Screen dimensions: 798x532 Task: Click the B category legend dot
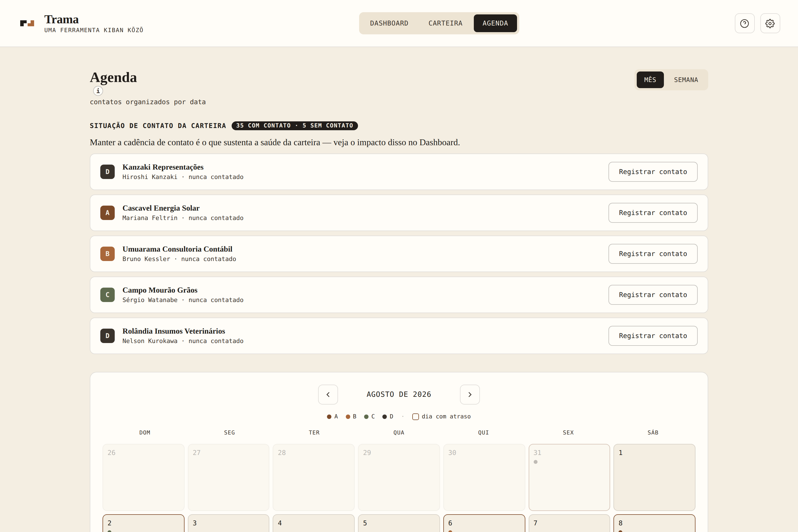(x=348, y=417)
